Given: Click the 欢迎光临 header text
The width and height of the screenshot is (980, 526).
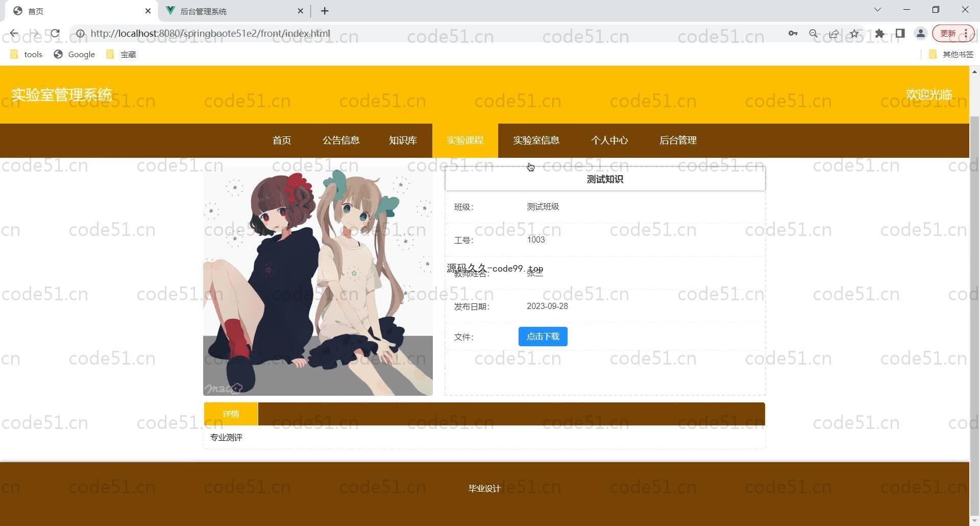Looking at the screenshot, I should point(929,94).
